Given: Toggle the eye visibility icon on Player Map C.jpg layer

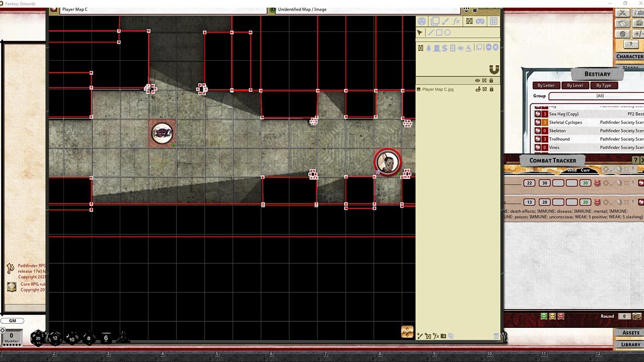Looking at the screenshot, I should pos(477,89).
